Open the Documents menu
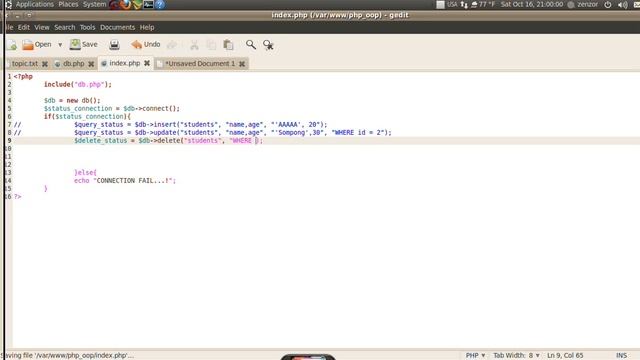The image size is (640, 360). coord(118,27)
